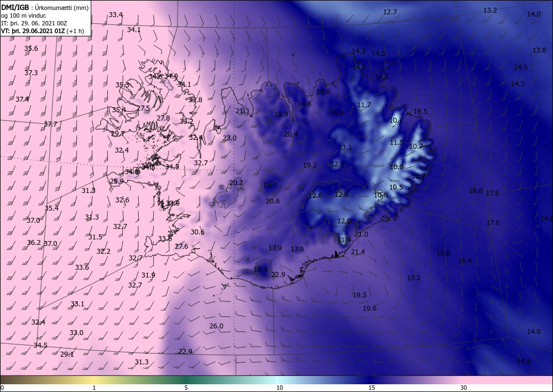Click the 10.1 value label
The width and height of the screenshot is (553, 392).
click(x=396, y=121)
